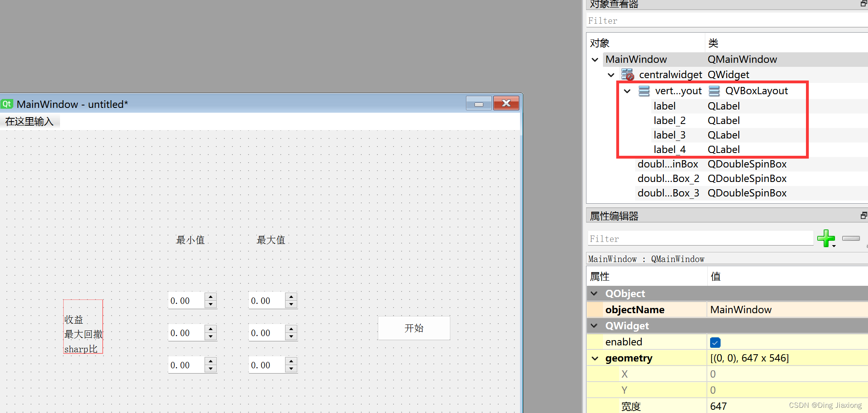Increase third-row spin box under 最大值
The width and height of the screenshot is (868, 413).
tap(291, 361)
